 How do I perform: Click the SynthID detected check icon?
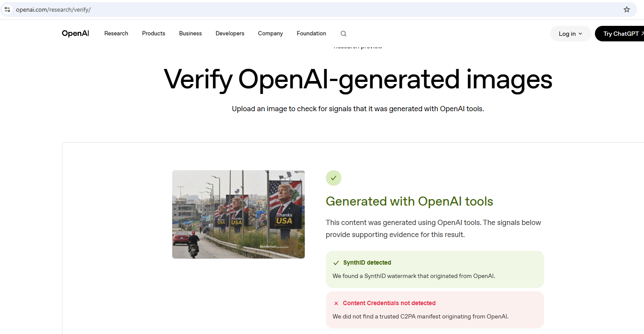click(x=336, y=262)
